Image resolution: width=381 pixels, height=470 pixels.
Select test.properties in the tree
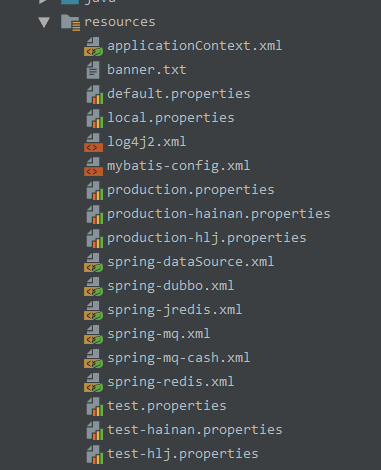(167, 406)
